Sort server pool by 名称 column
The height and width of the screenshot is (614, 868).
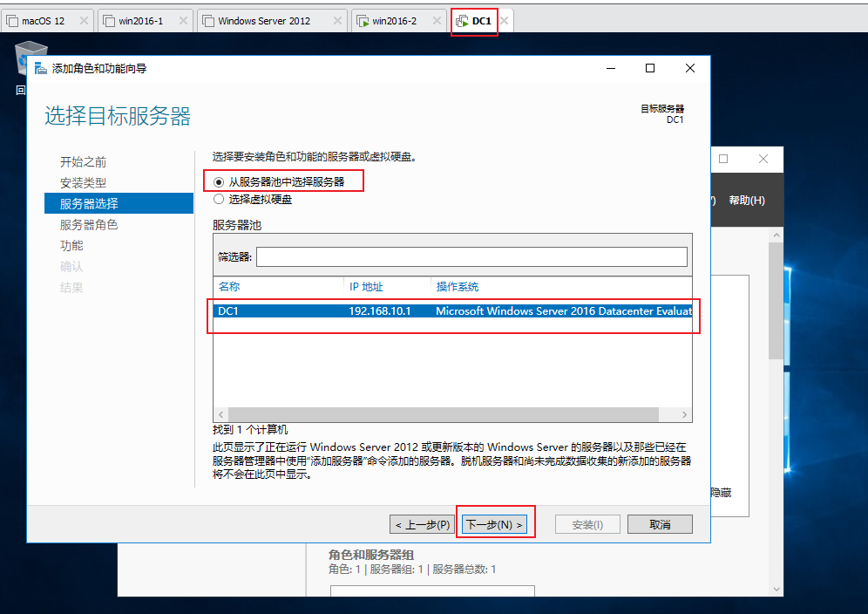click(x=229, y=286)
